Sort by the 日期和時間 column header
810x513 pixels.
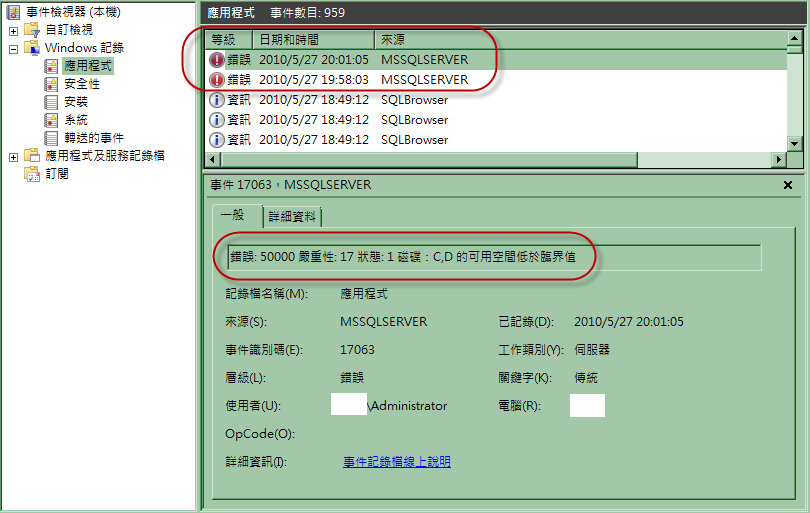(314, 39)
